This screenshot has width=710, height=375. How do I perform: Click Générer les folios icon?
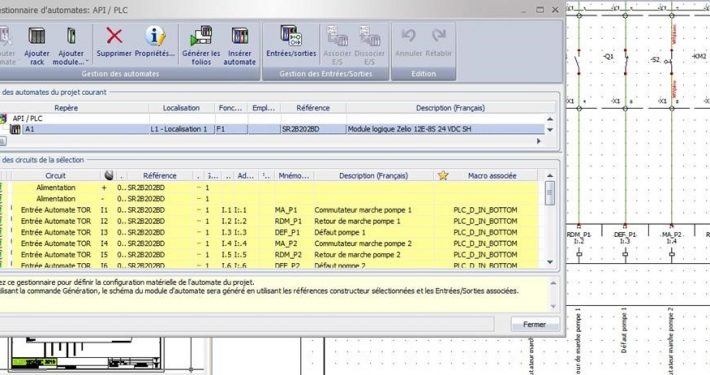click(x=201, y=36)
